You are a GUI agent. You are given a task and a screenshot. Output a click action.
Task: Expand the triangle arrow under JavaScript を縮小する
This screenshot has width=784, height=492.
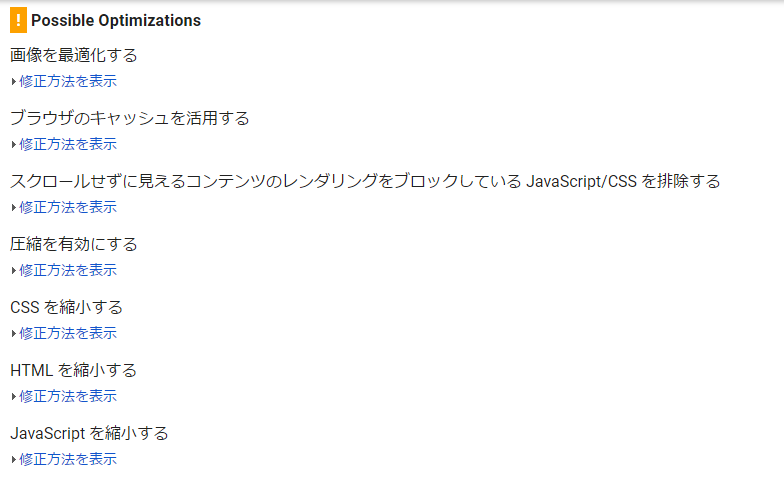coord(14,460)
